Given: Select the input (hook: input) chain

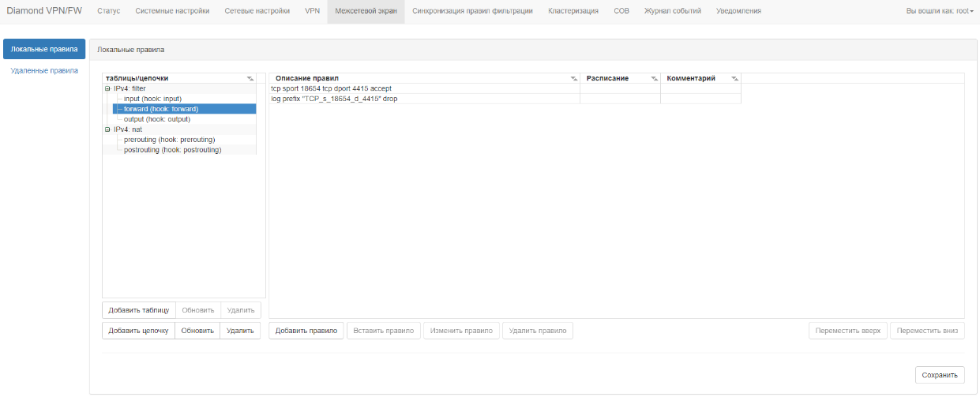Looking at the screenshot, I should (x=152, y=99).
